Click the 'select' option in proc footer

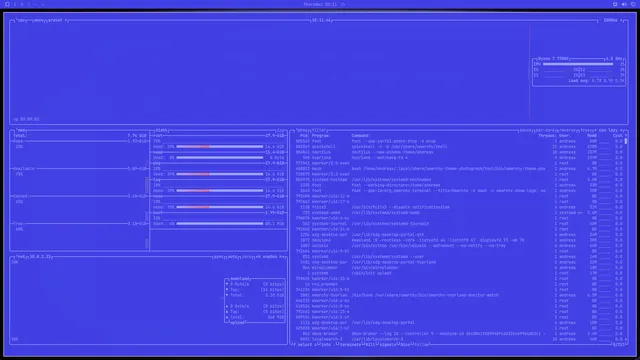tap(304, 345)
